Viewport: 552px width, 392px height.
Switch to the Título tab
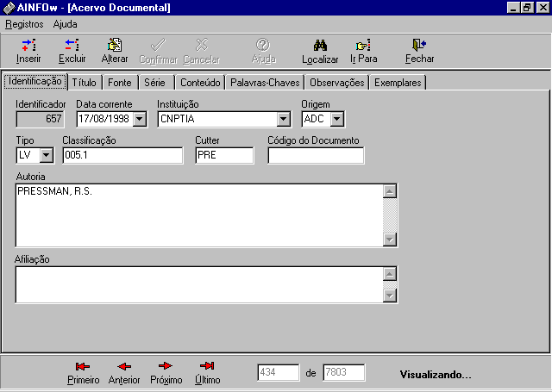[85, 83]
